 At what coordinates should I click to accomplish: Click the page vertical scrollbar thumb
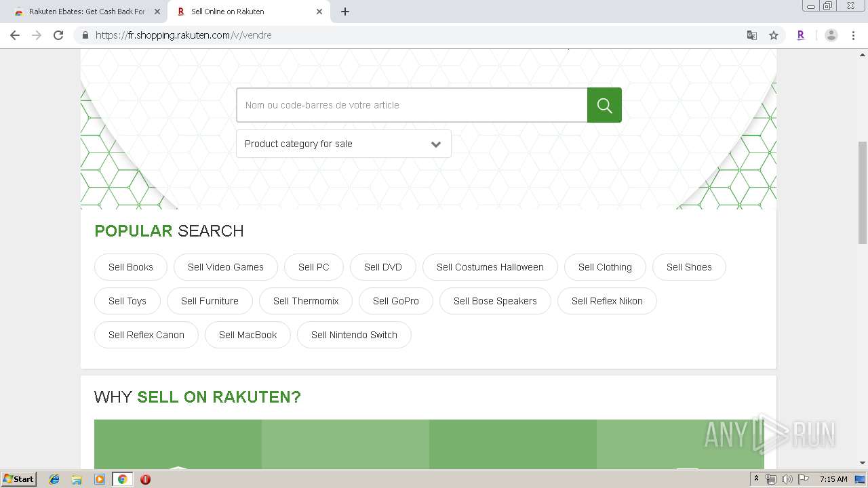point(863,192)
